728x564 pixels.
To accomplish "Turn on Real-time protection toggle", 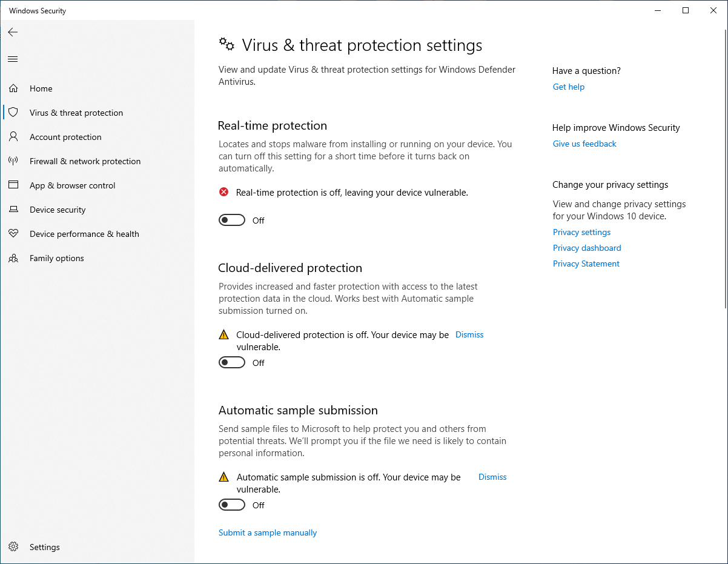I will click(232, 220).
